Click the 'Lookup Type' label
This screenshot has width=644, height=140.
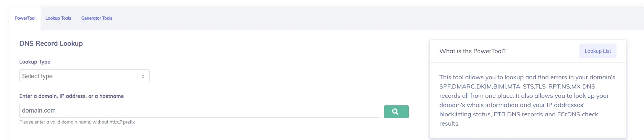click(35, 62)
